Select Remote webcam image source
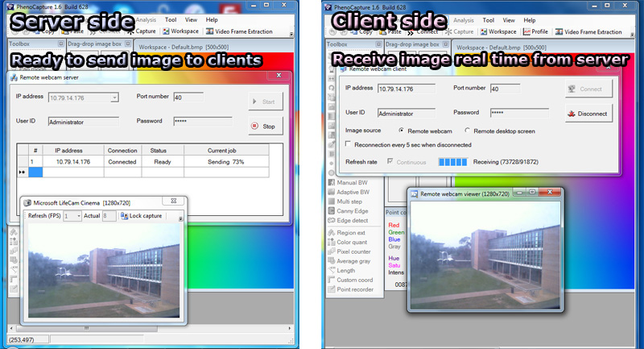This screenshot has width=644, height=349. [402, 130]
